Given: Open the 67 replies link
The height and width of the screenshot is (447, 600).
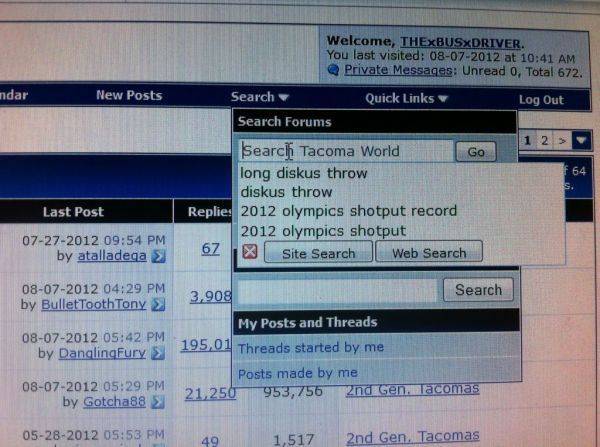Looking at the screenshot, I should (210, 249).
